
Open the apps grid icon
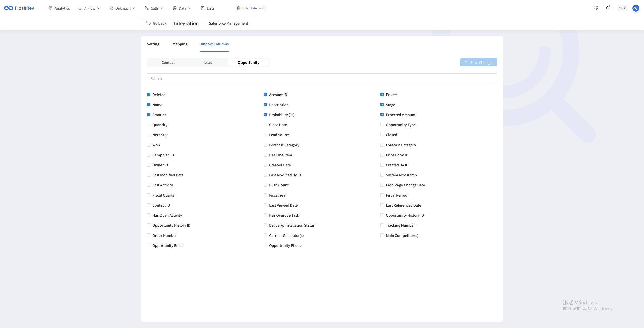[x=596, y=8]
